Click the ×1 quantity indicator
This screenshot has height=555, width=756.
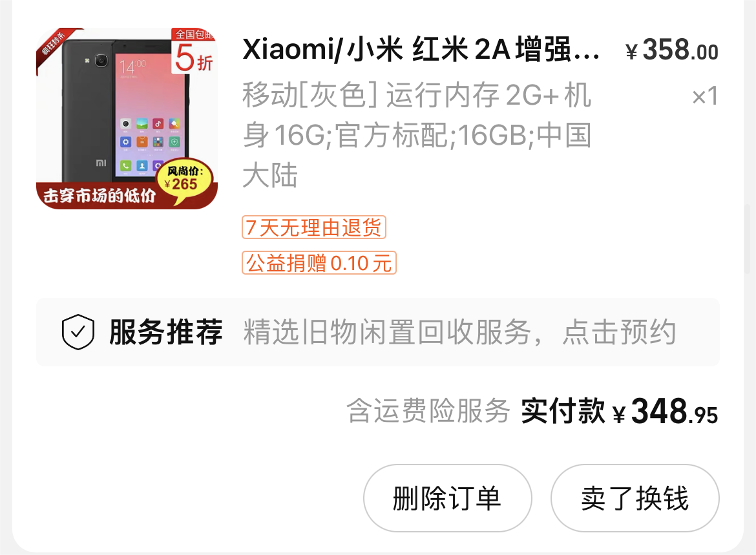[705, 96]
